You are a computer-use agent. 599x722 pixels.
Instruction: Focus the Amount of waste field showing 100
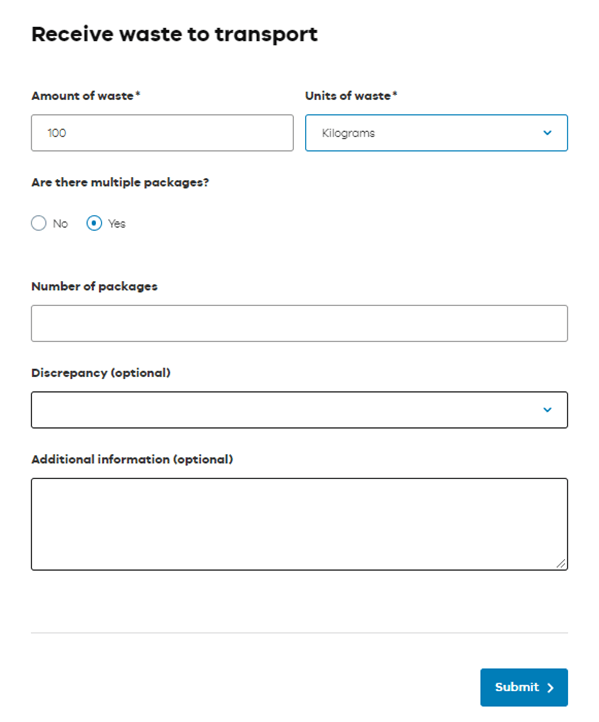pyautogui.click(x=162, y=133)
